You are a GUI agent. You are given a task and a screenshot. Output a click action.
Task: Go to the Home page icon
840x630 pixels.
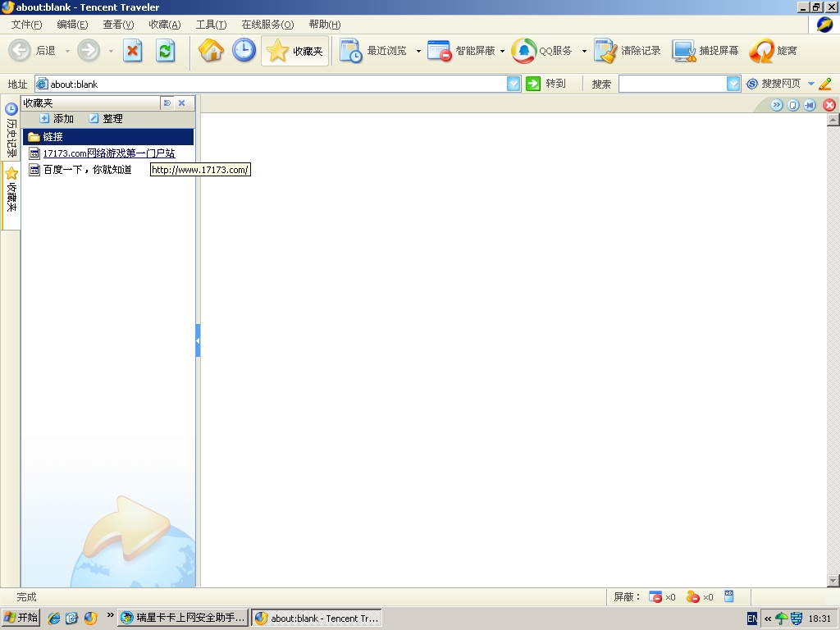(211, 51)
